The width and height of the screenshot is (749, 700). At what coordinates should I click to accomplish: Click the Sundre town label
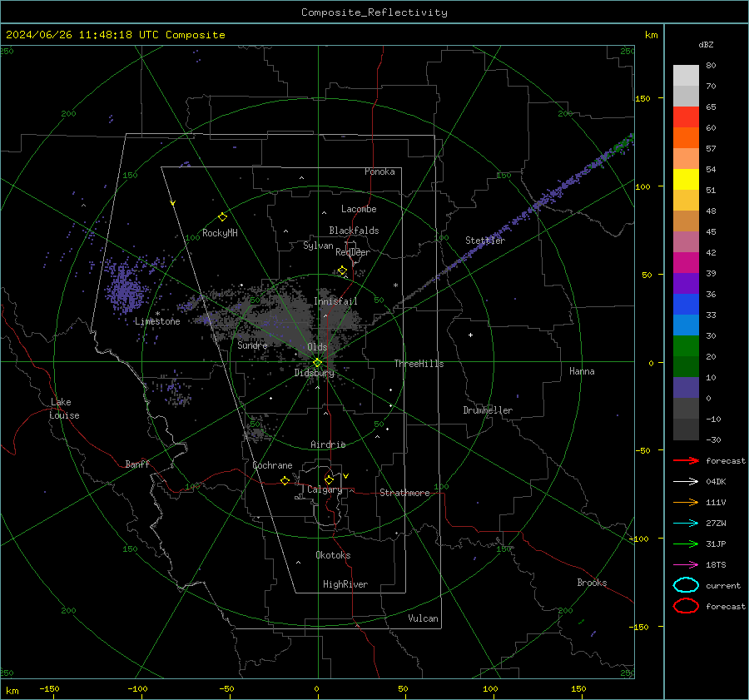click(x=252, y=345)
